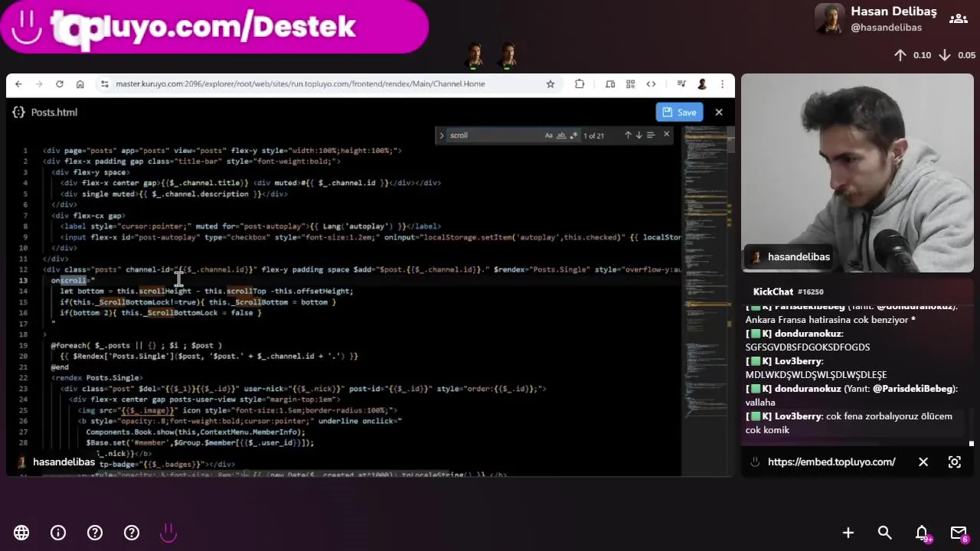Viewport: 980px width, 551px height.
Task: Open the browser extensions puzzle icon
Action: point(580,84)
